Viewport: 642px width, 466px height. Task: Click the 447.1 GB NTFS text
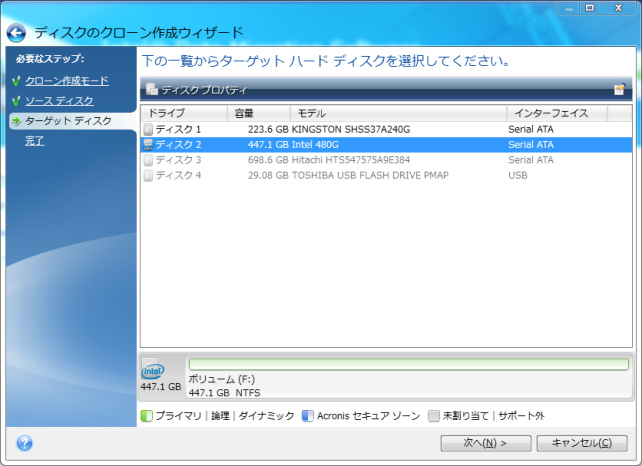(224, 393)
